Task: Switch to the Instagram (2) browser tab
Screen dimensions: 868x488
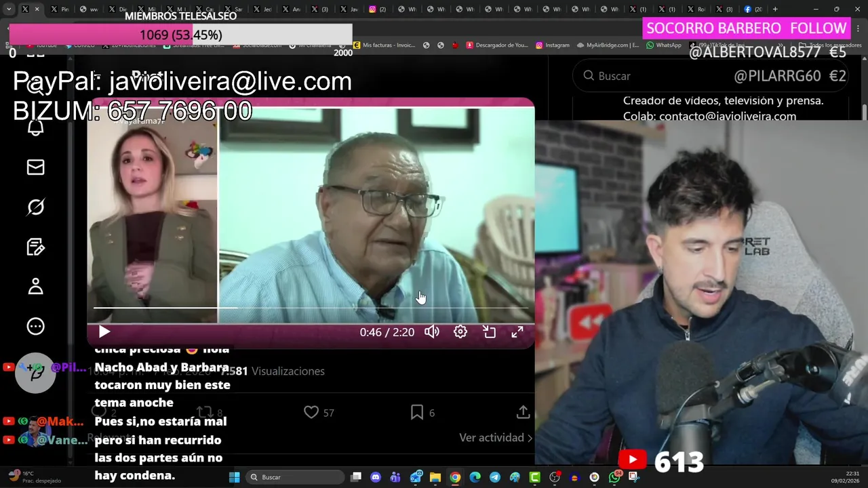Action: 377,9
